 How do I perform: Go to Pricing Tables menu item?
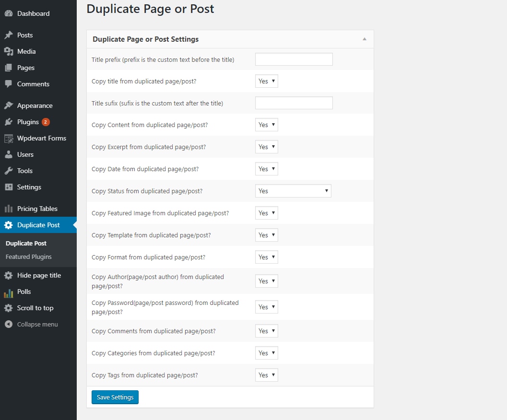pyautogui.click(x=37, y=209)
